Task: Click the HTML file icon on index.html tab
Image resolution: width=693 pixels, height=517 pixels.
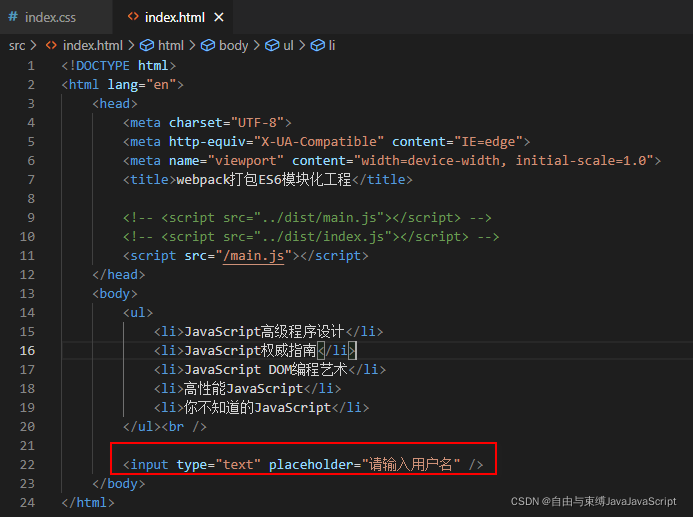Action: [x=133, y=17]
